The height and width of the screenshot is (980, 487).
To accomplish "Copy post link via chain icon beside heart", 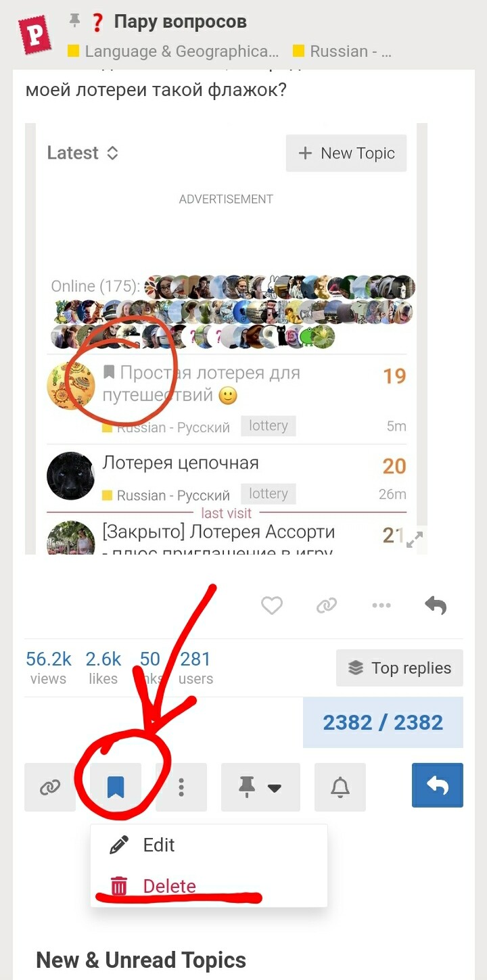I will (327, 605).
